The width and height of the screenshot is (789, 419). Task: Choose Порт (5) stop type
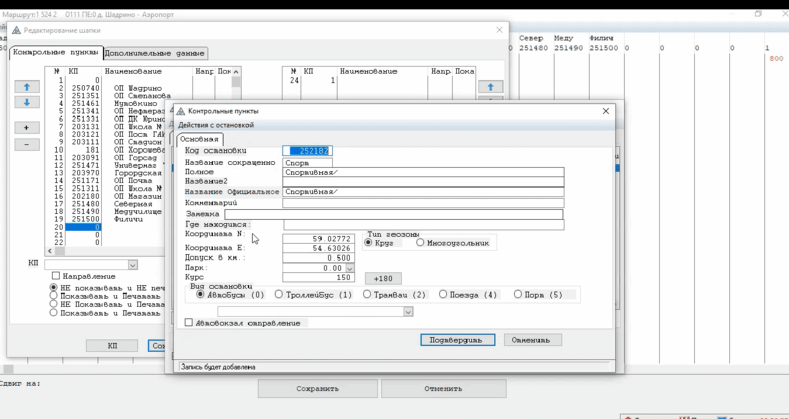518,295
